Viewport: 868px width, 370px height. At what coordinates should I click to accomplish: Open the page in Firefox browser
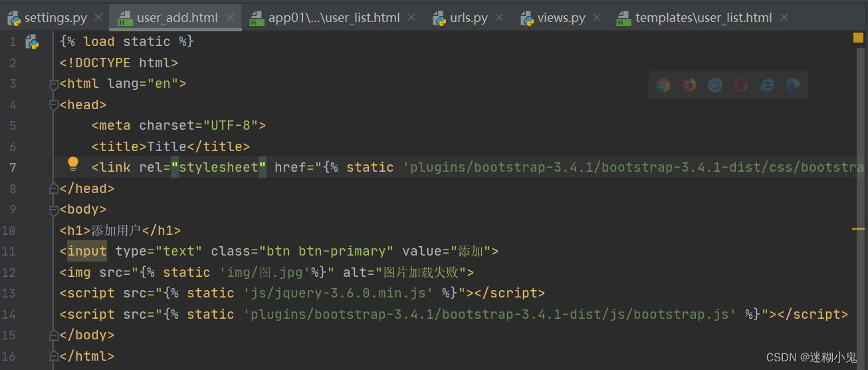tap(689, 85)
